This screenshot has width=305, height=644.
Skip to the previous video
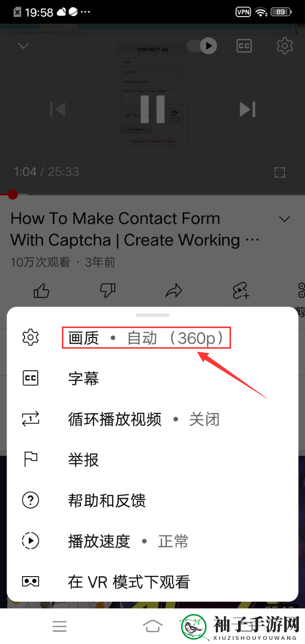click(x=58, y=109)
